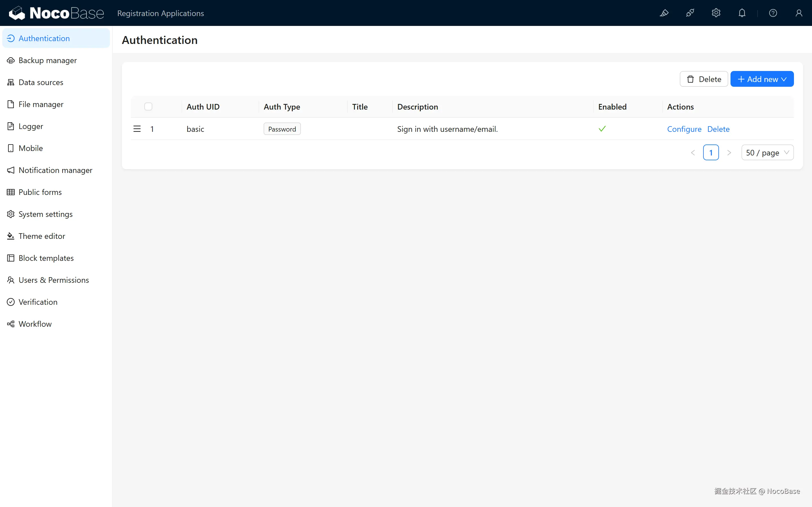Go to Users & Permissions in sidebar
Screen dimensions: 812x507
point(54,280)
